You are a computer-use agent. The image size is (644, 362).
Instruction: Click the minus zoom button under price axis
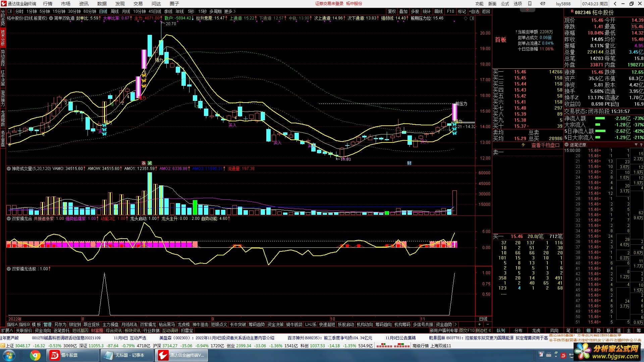(487, 324)
